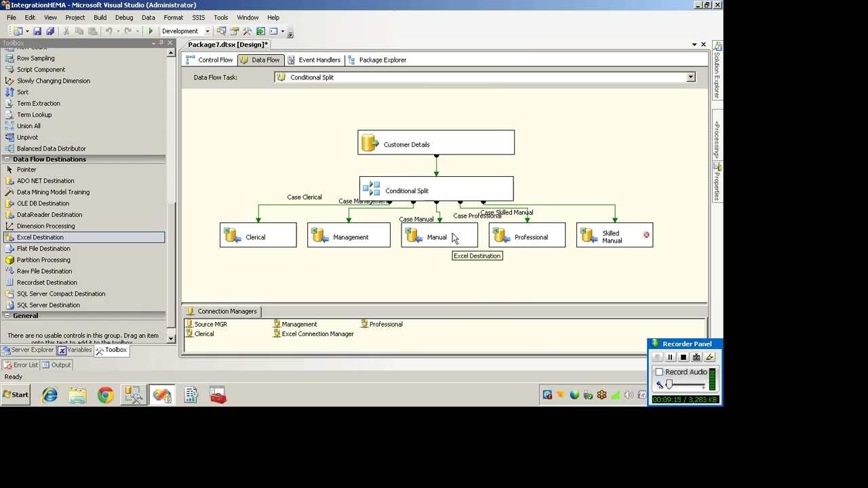The width and height of the screenshot is (868, 488).
Task: Click the Save All toolbar icon
Action: click(50, 31)
